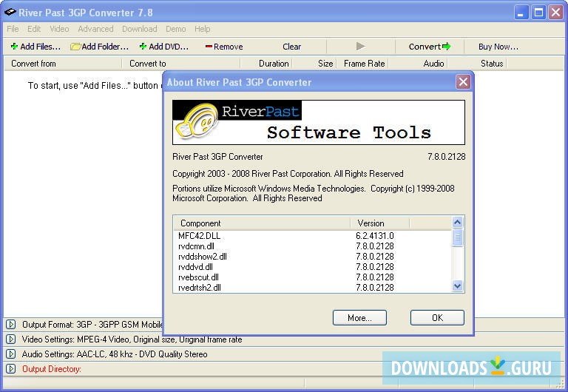This screenshot has width=568, height=392.
Task: Click the 6.2.4131.0 version cell
Action: (x=374, y=236)
